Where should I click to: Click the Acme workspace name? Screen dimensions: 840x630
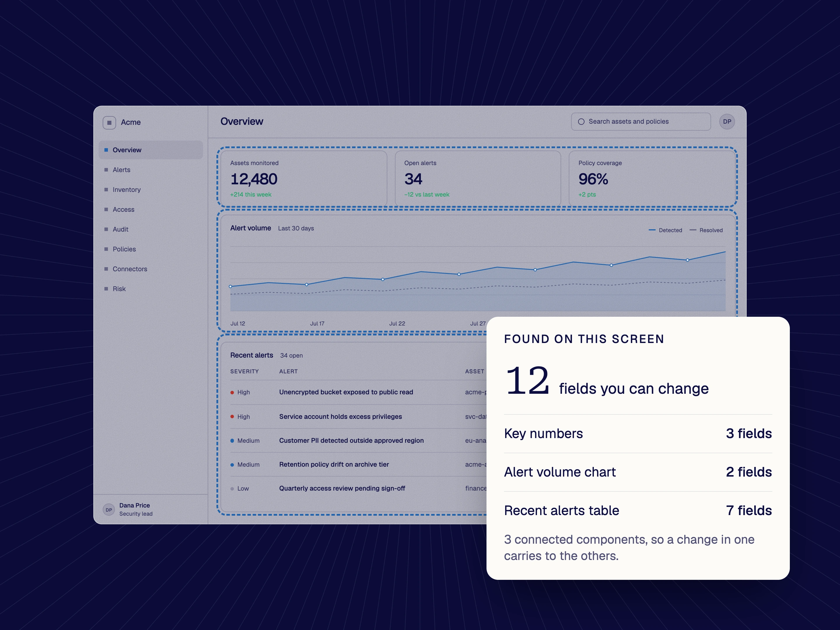coord(131,122)
